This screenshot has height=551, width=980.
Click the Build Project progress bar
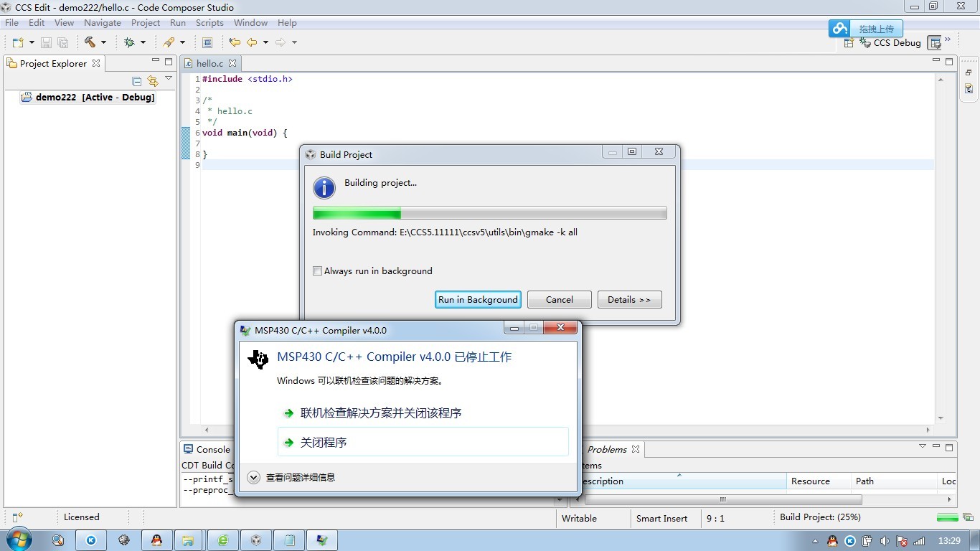(x=490, y=213)
